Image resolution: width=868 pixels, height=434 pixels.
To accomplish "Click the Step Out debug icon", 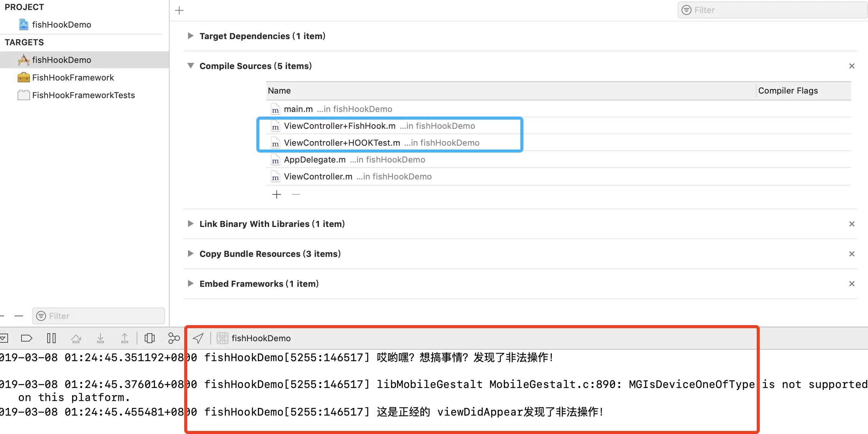I will (125, 338).
